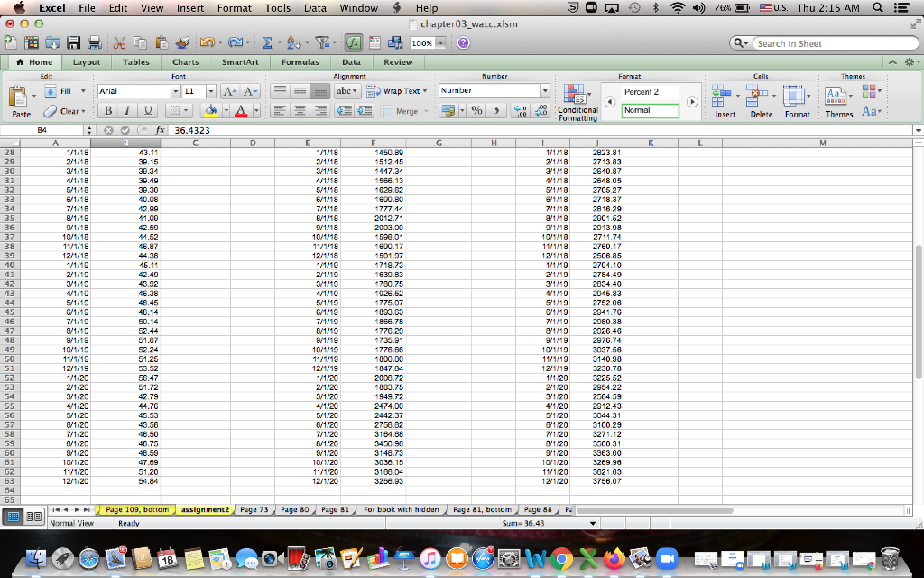Undo the last action

coord(207,42)
